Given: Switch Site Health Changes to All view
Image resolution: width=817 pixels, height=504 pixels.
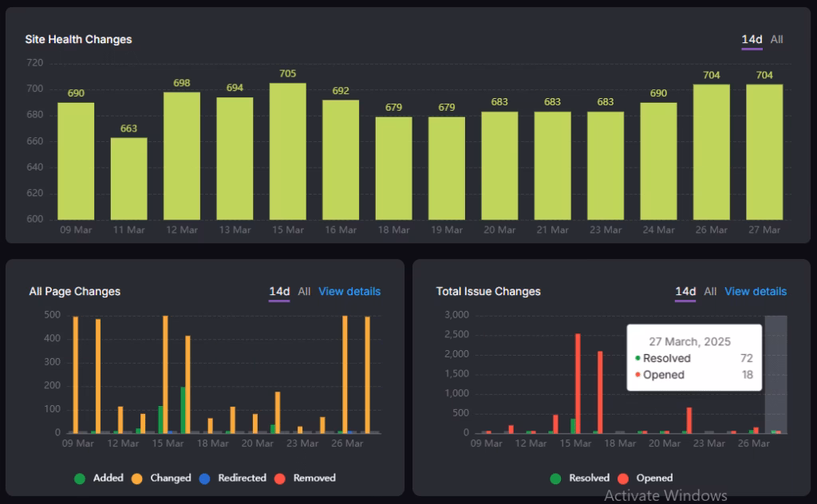Looking at the screenshot, I should (779, 39).
